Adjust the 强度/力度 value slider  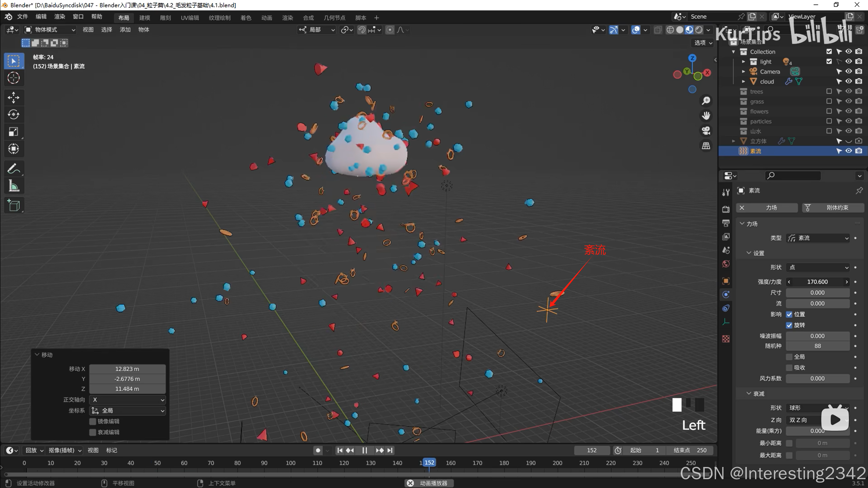[817, 282]
